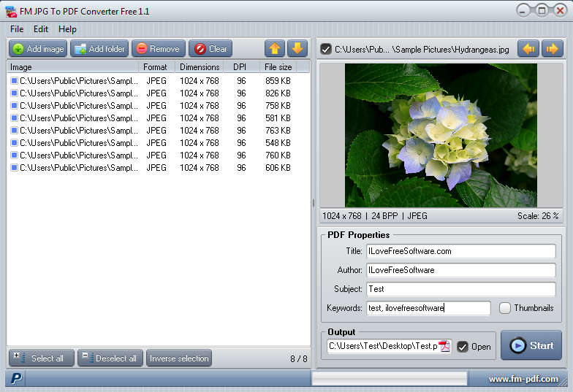Move selected image down with arrow

tap(296, 49)
